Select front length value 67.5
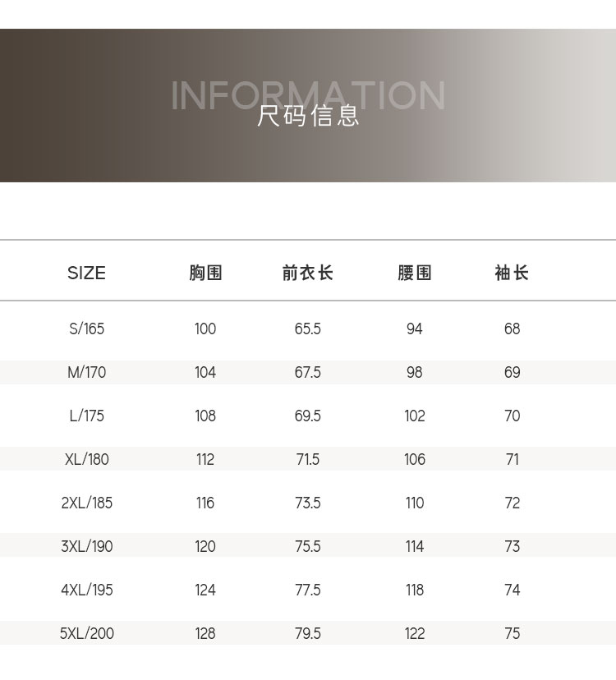616x680 pixels. [x=307, y=373]
